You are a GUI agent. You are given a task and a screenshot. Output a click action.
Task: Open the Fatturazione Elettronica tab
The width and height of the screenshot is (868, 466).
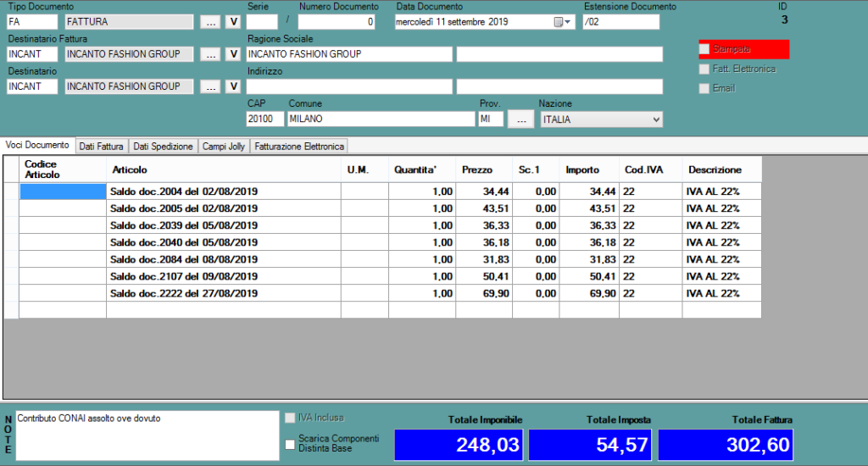click(298, 146)
